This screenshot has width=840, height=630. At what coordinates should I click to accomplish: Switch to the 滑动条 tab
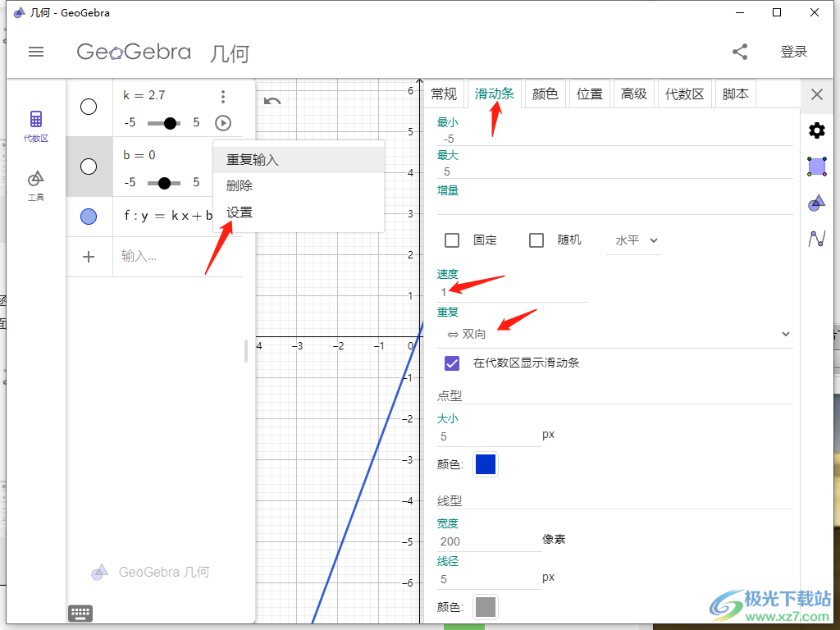coord(494,94)
